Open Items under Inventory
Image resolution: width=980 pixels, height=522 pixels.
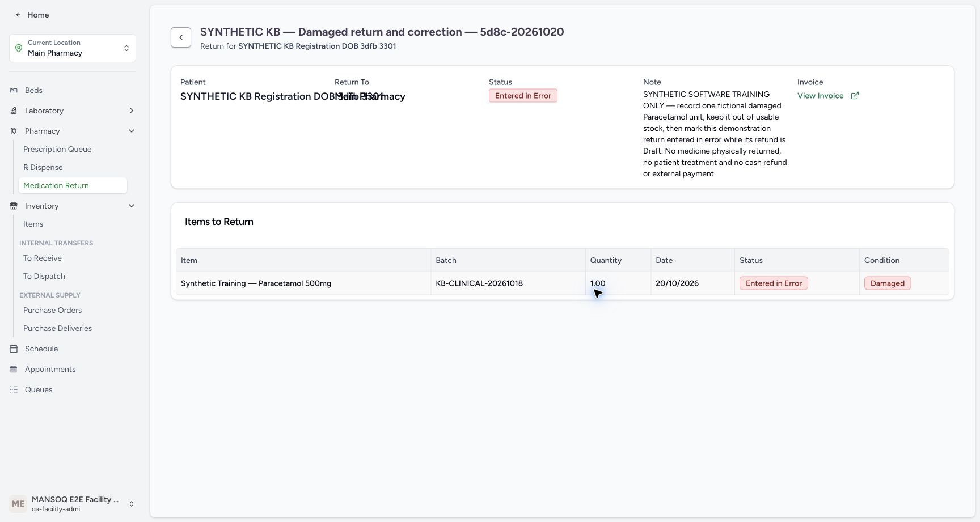coord(33,224)
